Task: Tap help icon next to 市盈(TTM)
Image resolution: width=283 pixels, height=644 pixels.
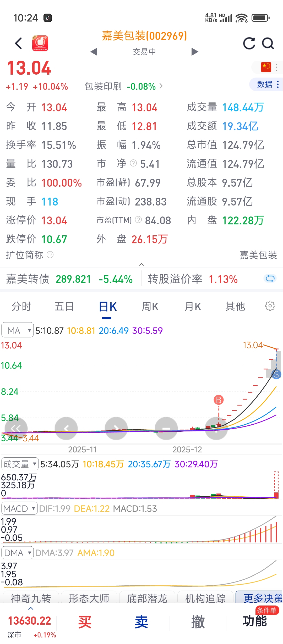Action: click(x=138, y=220)
